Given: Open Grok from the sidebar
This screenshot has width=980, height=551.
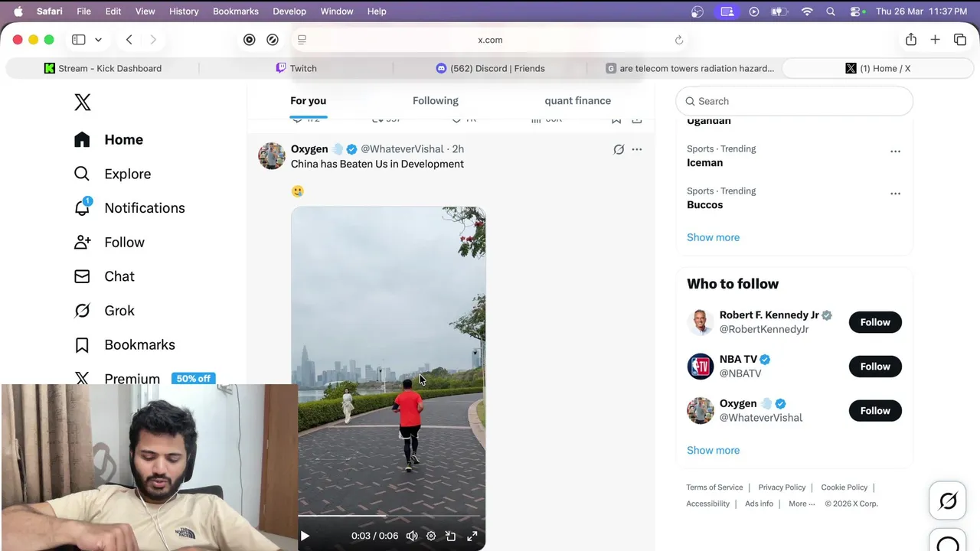Looking at the screenshot, I should point(104,311).
